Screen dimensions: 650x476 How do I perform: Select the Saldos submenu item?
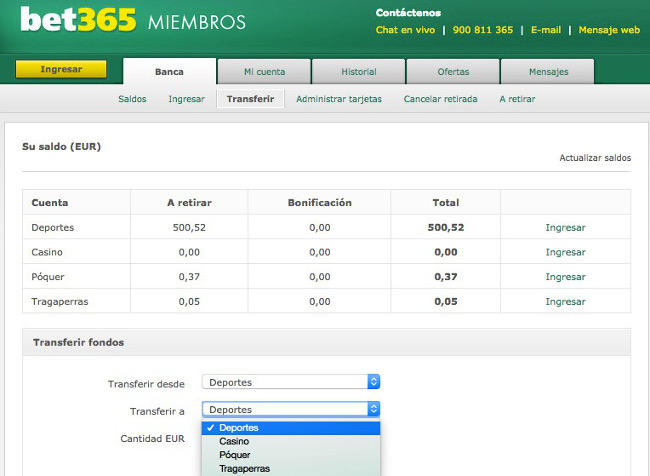[132, 99]
